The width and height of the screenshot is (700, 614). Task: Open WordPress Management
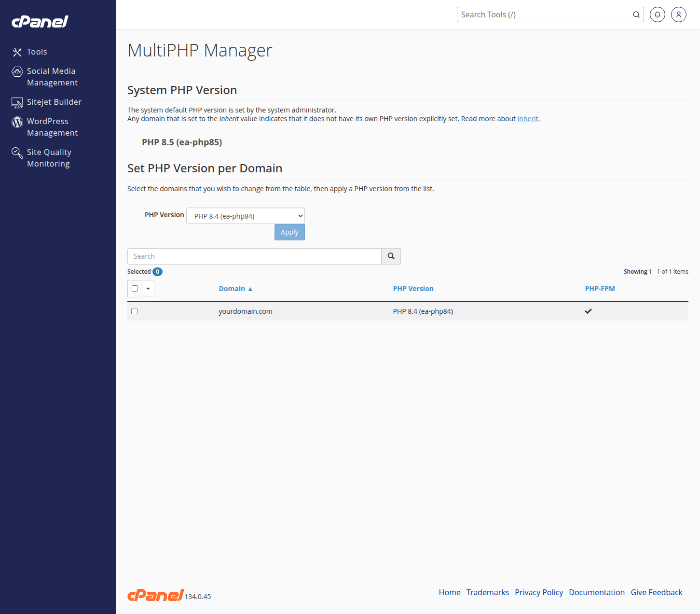[x=52, y=127]
